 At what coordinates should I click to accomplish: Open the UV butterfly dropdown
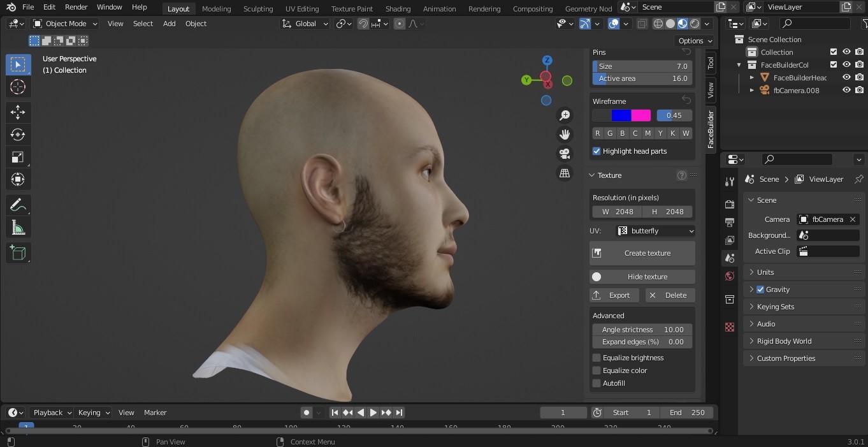pos(656,231)
